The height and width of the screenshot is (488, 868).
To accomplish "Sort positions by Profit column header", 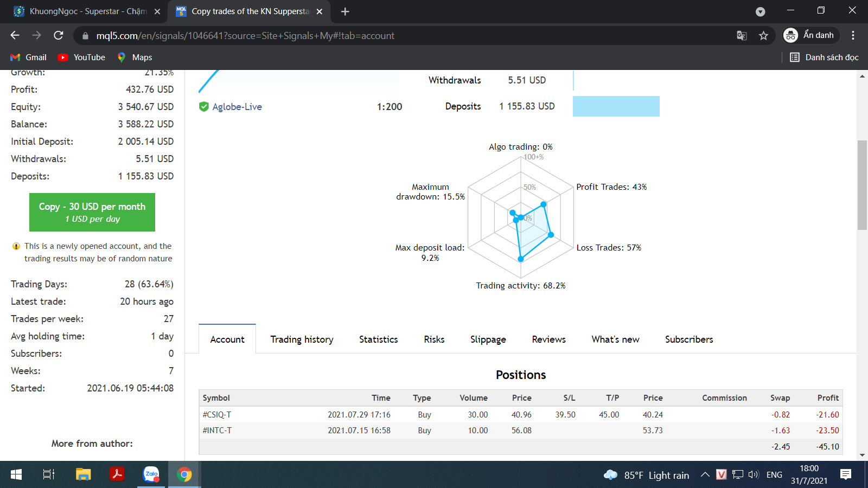I will pyautogui.click(x=828, y=398).
